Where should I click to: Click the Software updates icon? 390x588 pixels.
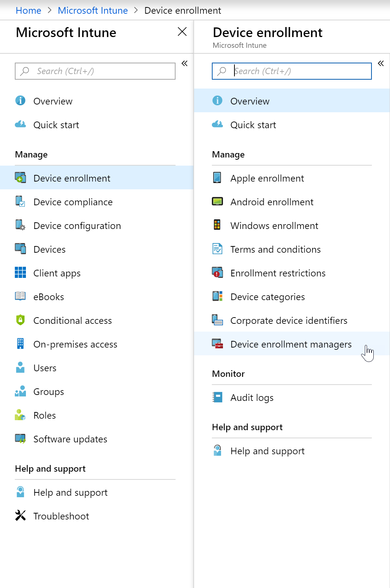[x=20, y=438]
